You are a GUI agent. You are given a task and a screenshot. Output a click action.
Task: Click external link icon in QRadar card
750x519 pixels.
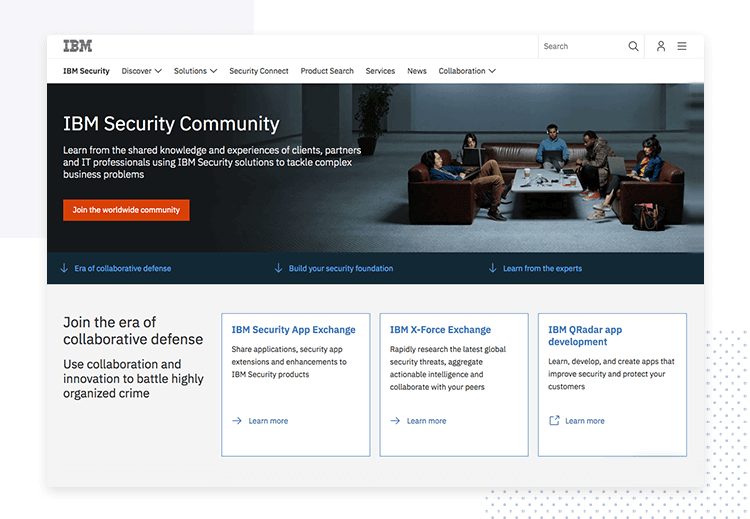554,420
